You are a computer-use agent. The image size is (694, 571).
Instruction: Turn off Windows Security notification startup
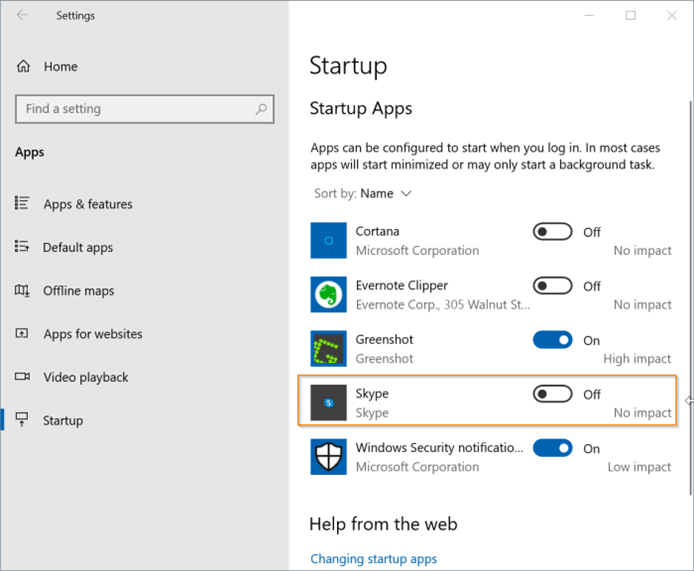(x=552, y=448)
